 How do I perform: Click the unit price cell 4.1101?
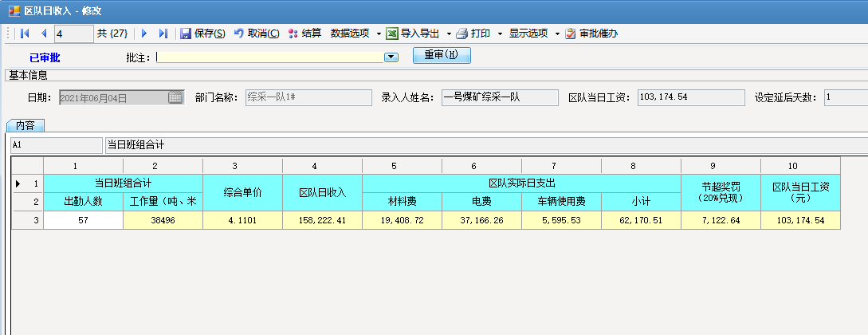click(242, 220)
